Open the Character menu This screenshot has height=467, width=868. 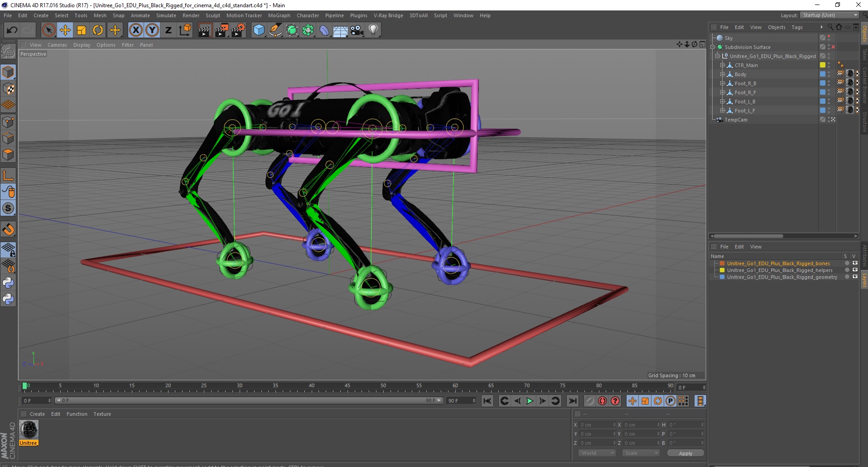coord(308,15)
